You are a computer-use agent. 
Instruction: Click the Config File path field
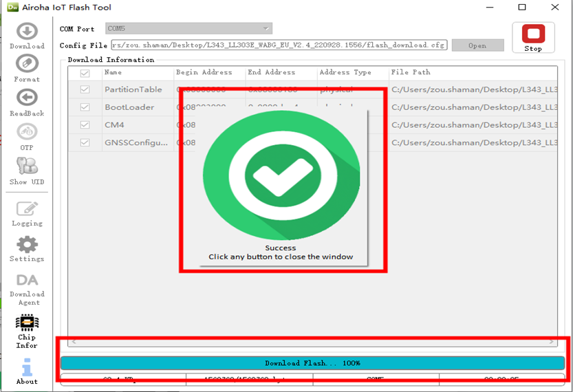(279, 45)
